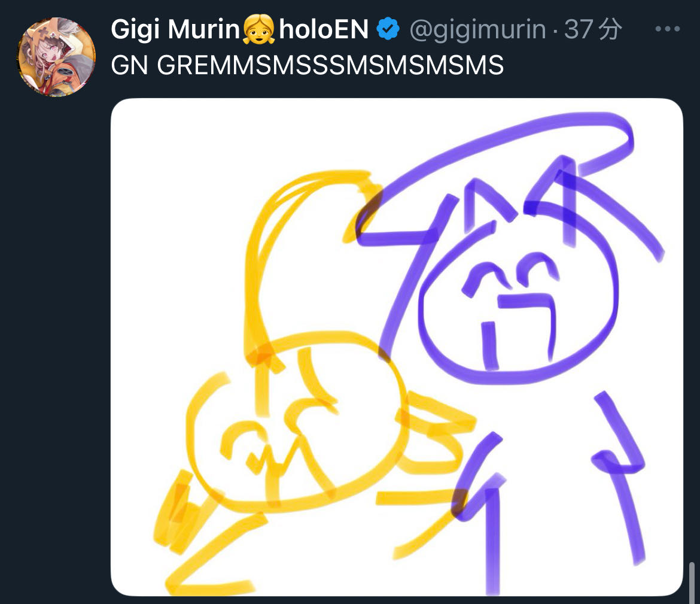Click the girl emoji in the display name
Screen dimensions: 700x604
coord(258,29)
